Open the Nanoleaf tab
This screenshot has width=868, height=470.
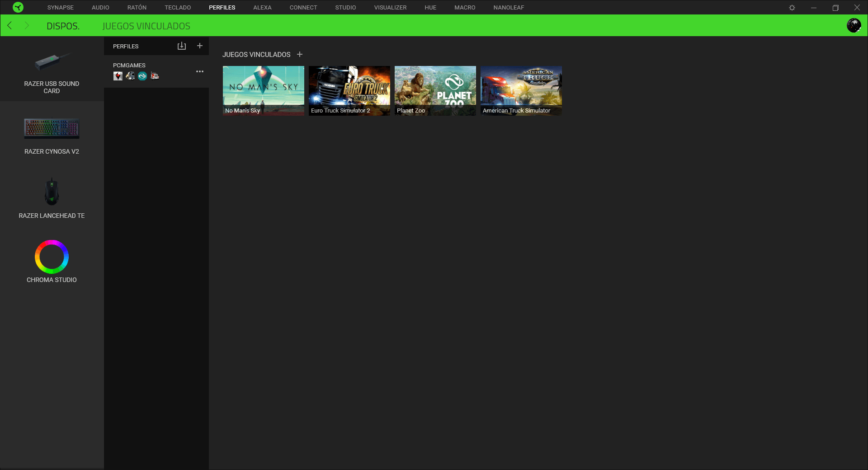(509, 8)
